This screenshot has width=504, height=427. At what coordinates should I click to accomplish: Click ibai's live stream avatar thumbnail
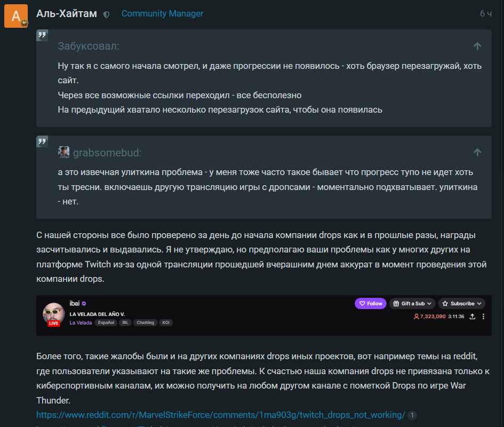click(54, 314)
